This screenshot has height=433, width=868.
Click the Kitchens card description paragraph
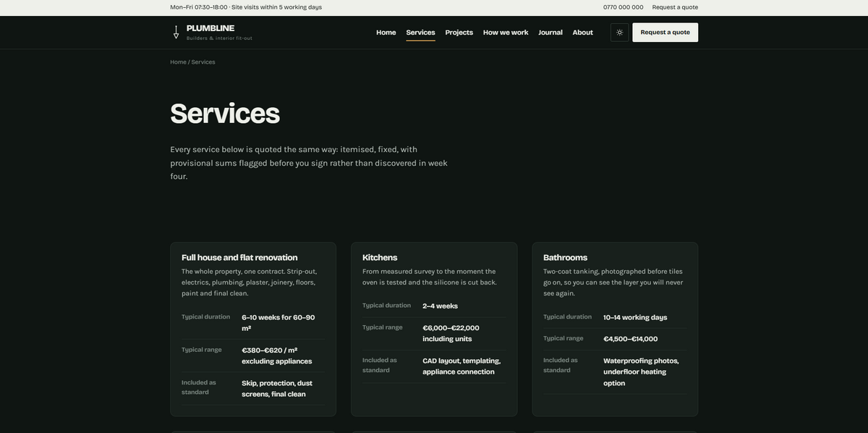pyautogui.click(x=430, y=277)
